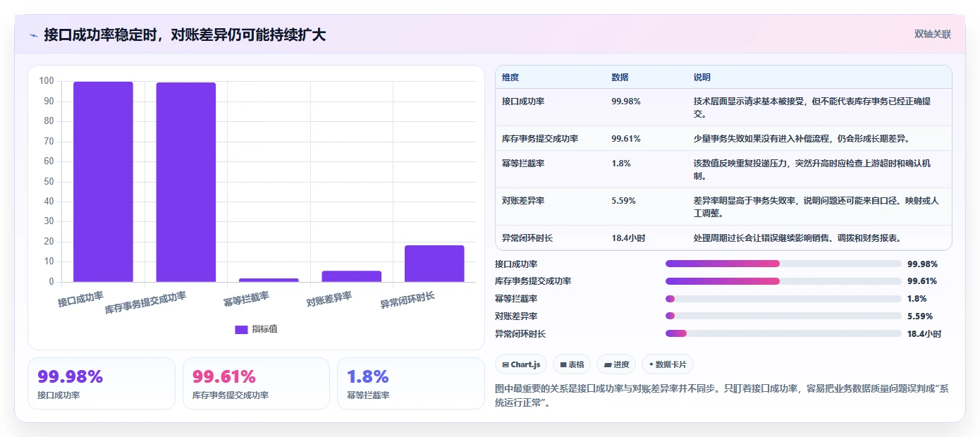Screen dimensions: 980x437
Task: Click the 库存事务提交成功率 bar in the chart
Action: pyautogui.click(x=186, y=183)
